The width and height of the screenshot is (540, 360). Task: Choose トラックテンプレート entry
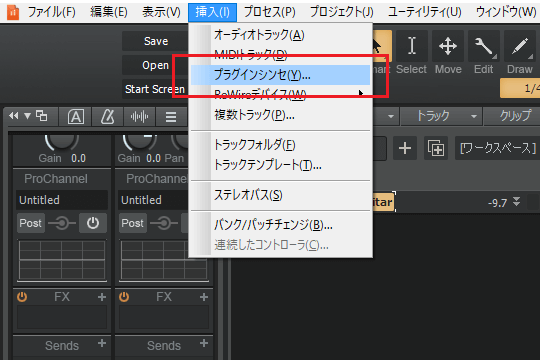[280, 165]
